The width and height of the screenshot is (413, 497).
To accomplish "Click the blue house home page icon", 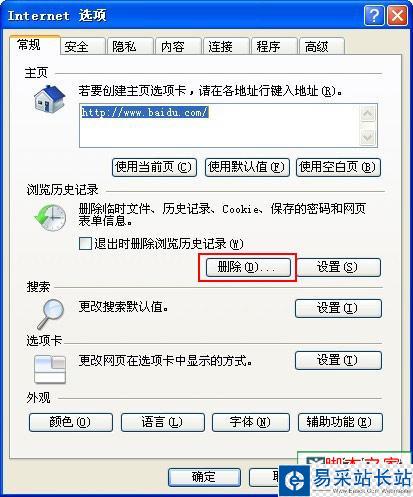I will (x=50, y=99).
